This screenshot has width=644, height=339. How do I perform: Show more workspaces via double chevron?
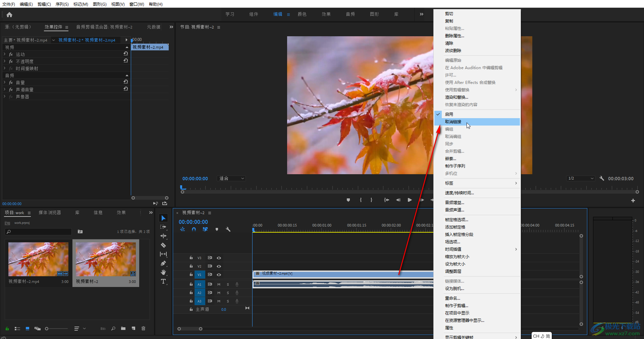[422, 14]
